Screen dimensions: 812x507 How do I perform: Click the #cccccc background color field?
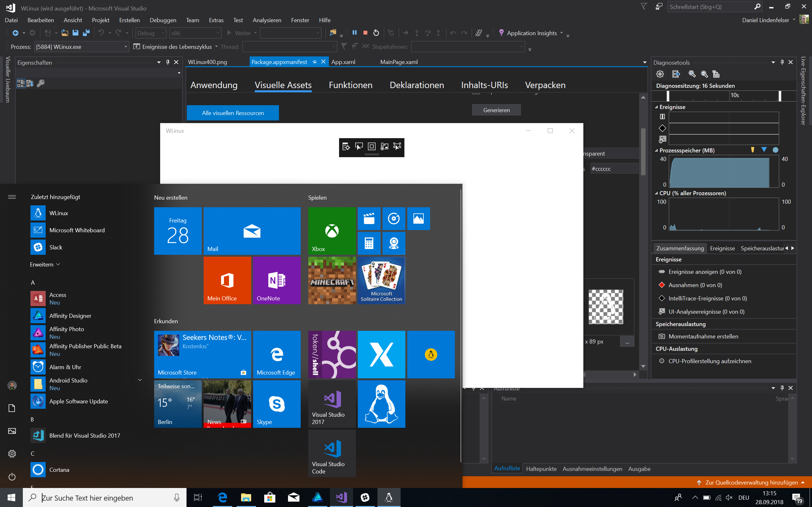614,169
